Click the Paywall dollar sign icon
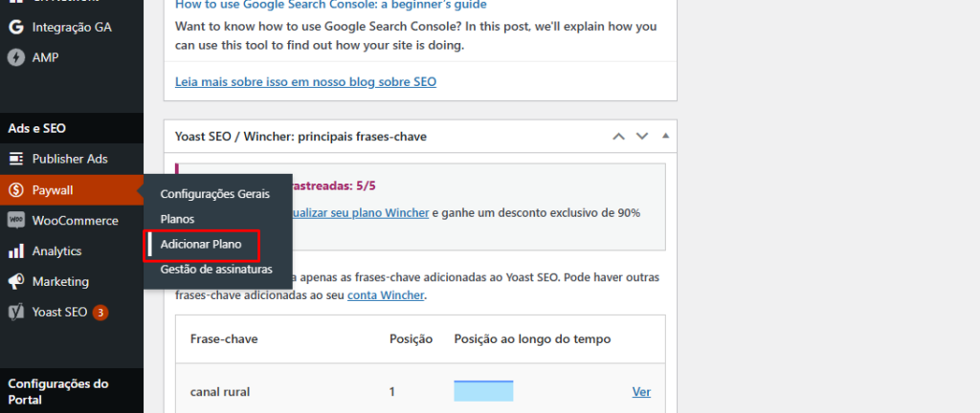This screenshot has width=980, height=413. 16,189
